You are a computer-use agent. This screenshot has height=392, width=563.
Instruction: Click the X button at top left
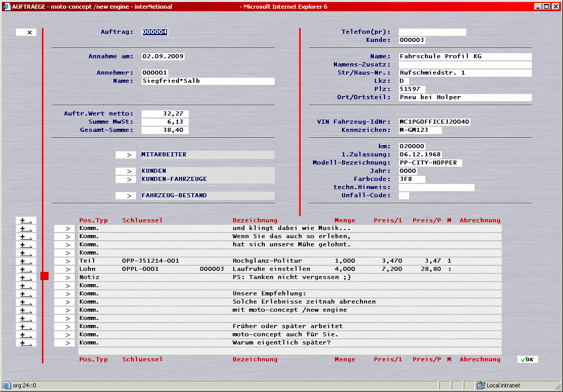[26, 32]
